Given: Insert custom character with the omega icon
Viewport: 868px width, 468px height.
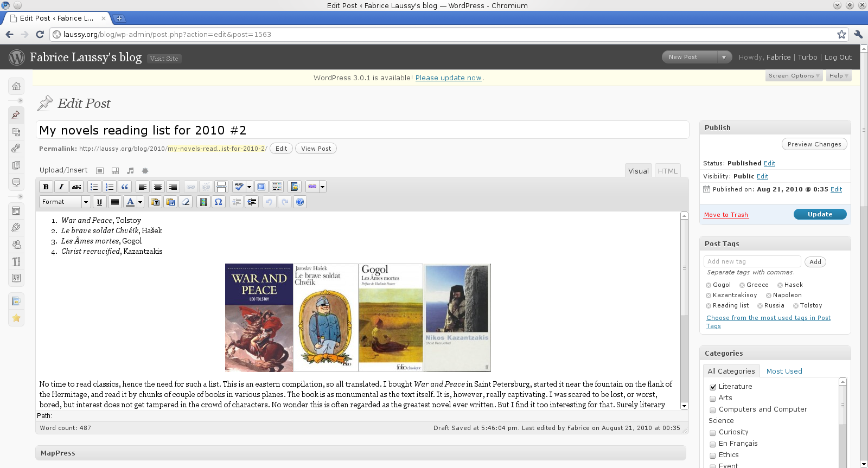Looking at the screenshot, I should 218,202.
